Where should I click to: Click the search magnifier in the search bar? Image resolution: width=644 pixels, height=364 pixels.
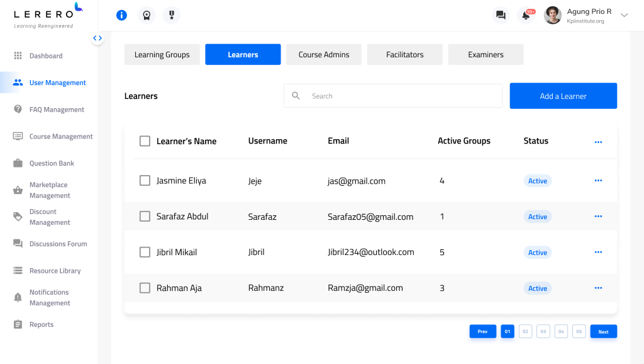pyautogui.click(x=296, y=96)
